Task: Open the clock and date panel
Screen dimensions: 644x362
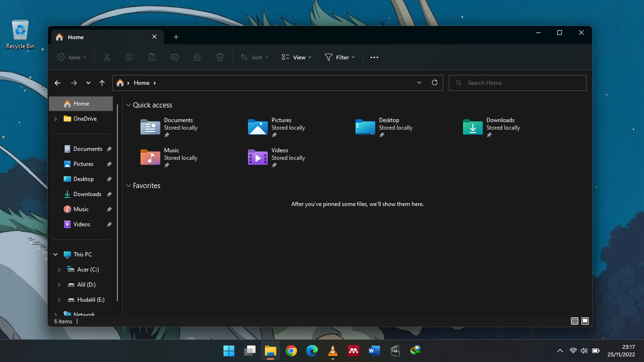Action: [x=621, y=351]
